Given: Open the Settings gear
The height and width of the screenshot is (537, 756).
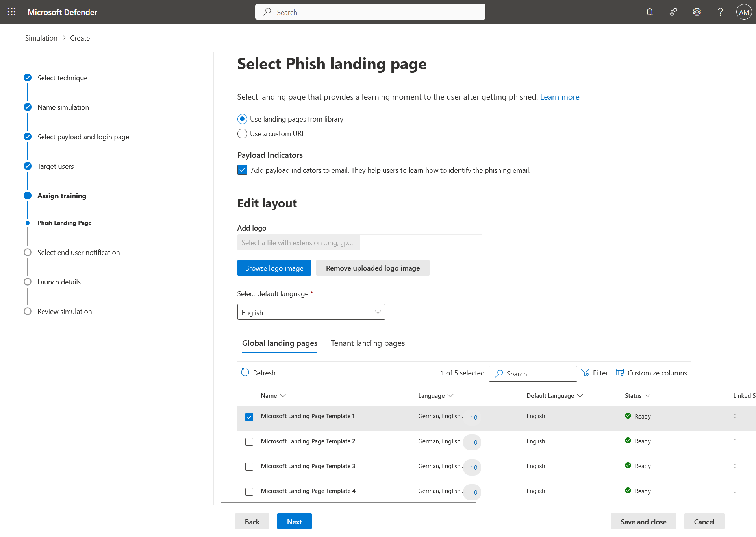Looking at the screenshot, I should (697, 12).
